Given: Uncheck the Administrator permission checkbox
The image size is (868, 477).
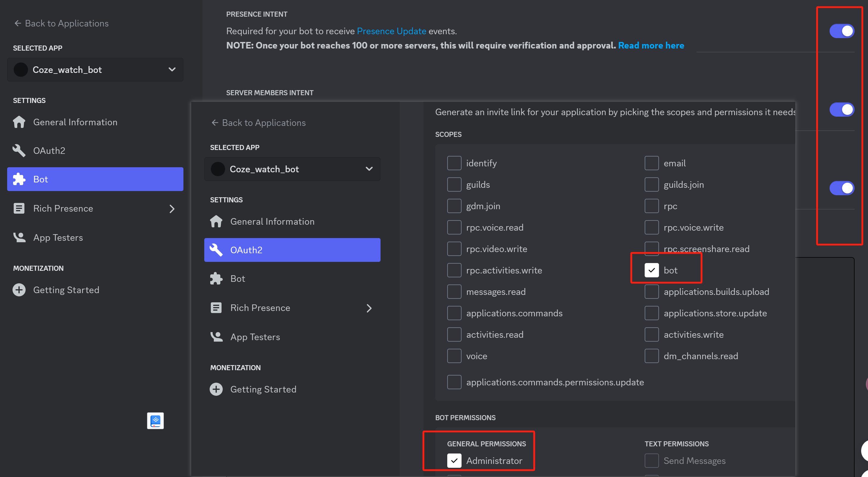Looking at the screenshot, I should point(454,461).
